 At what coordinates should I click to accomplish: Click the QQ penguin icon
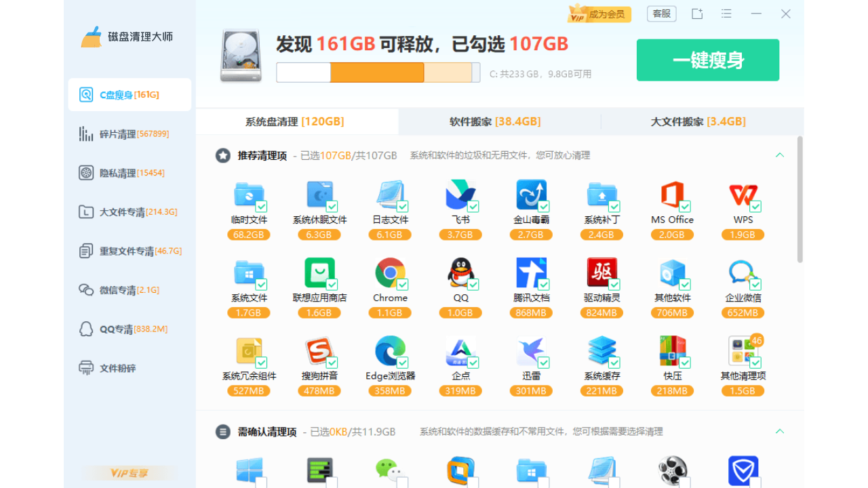460,273
